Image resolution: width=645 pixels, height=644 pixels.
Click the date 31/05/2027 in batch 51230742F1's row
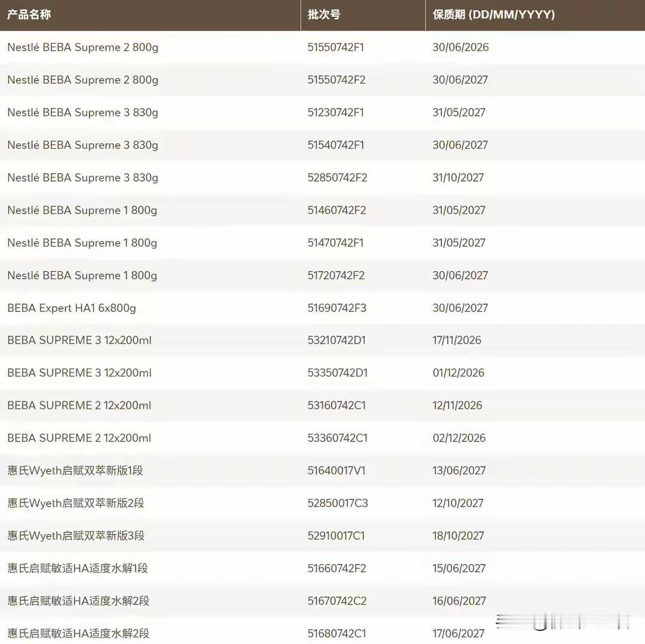[459, 112]
